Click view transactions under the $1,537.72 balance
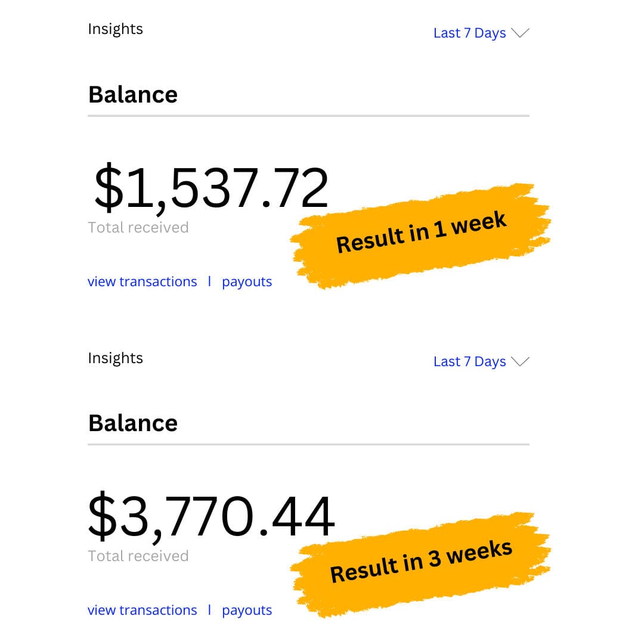644x644 pixels. point(142,282)
